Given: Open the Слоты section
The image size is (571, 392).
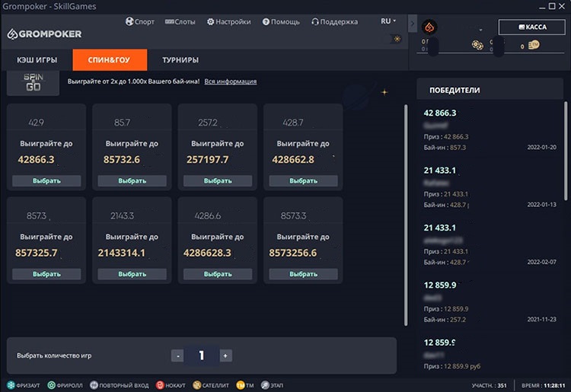Looking at the screenshot, I should (180, 22).
